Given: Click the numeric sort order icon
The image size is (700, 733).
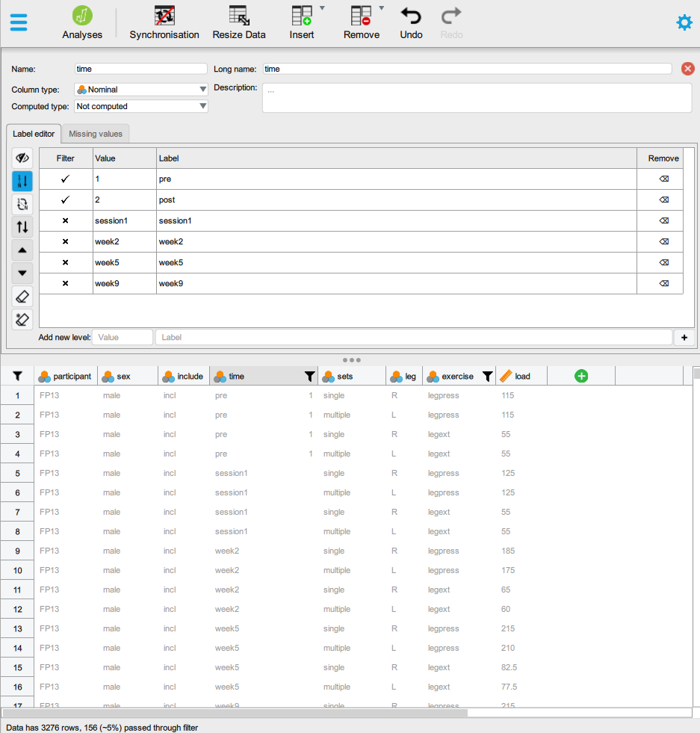Looking at the screenshot, I should coord(22,181).
